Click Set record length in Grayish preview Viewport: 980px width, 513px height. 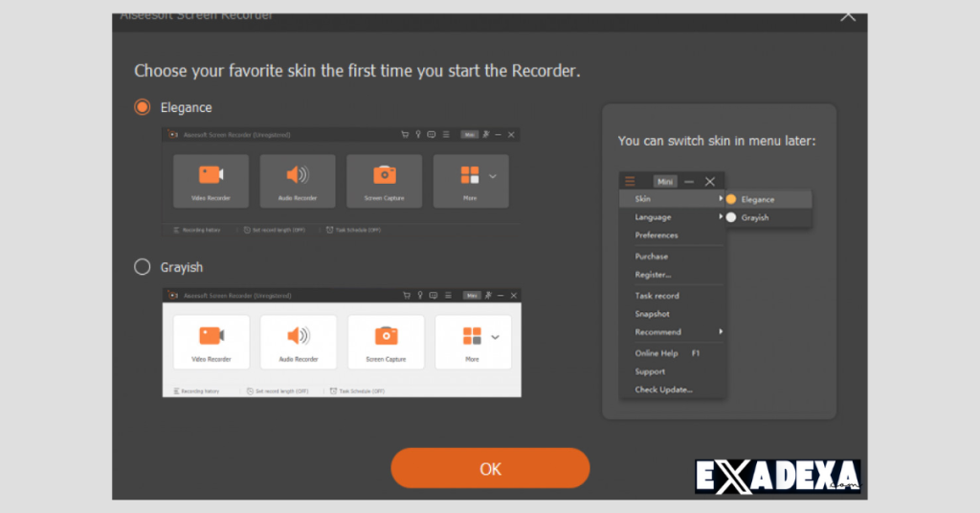click(x=278, y=391)
